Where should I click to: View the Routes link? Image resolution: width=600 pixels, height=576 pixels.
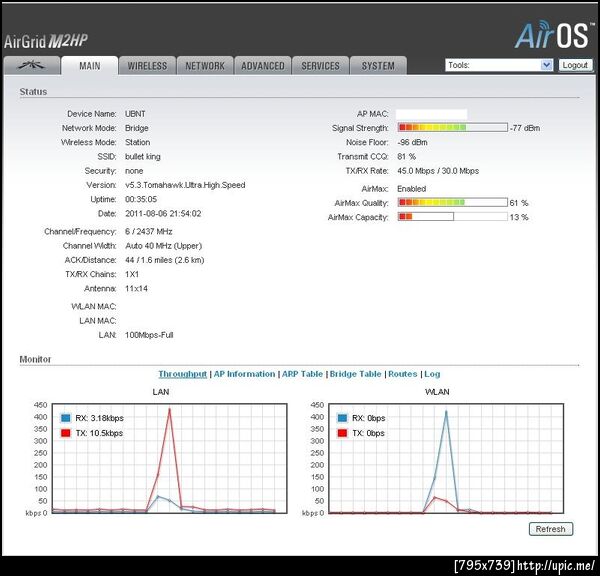403,374
